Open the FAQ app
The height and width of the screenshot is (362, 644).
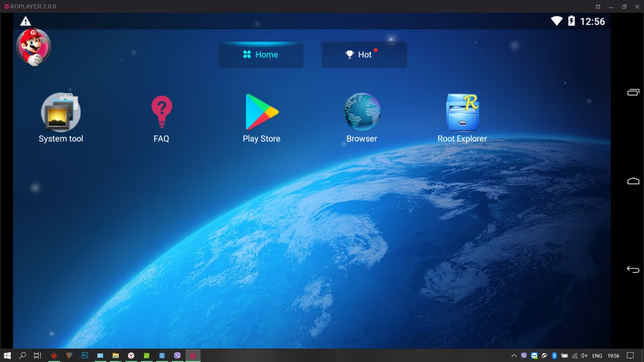161,113
